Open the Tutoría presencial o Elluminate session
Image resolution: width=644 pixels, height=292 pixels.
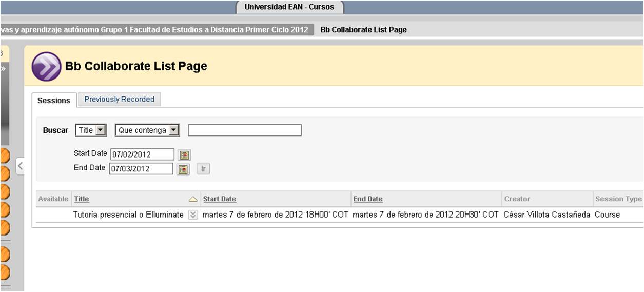128,215
